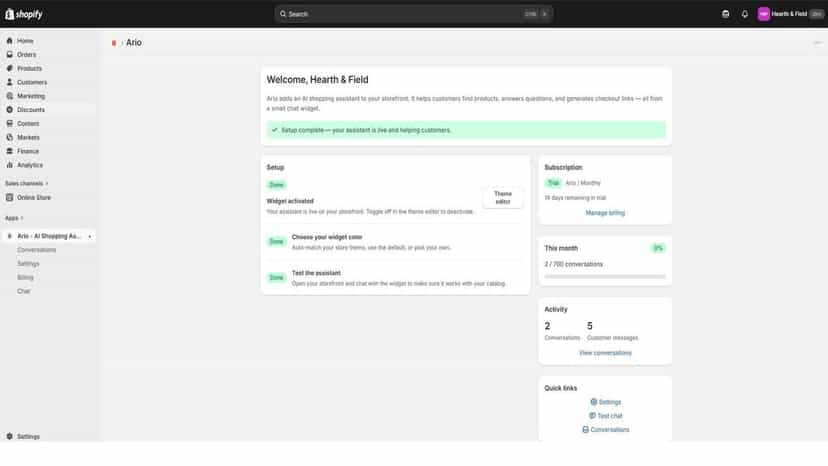Click the Shopify logo

click(x=24, y=14)
